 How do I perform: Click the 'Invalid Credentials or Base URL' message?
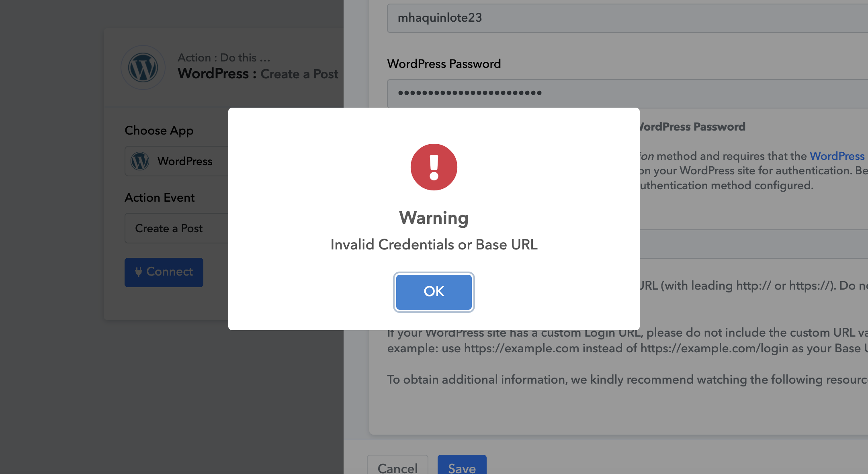[x=434, y=244]
